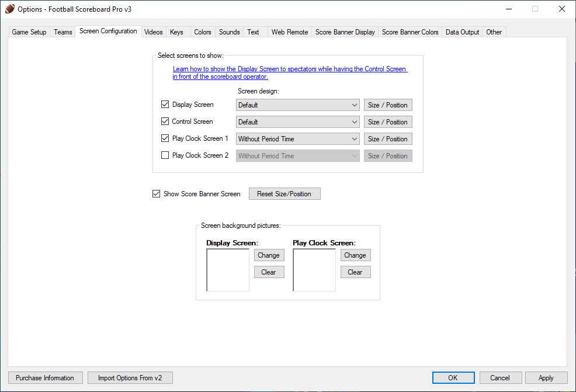Open the Display Screen design dropdown
576x392 pixels.
pos(298,105)
